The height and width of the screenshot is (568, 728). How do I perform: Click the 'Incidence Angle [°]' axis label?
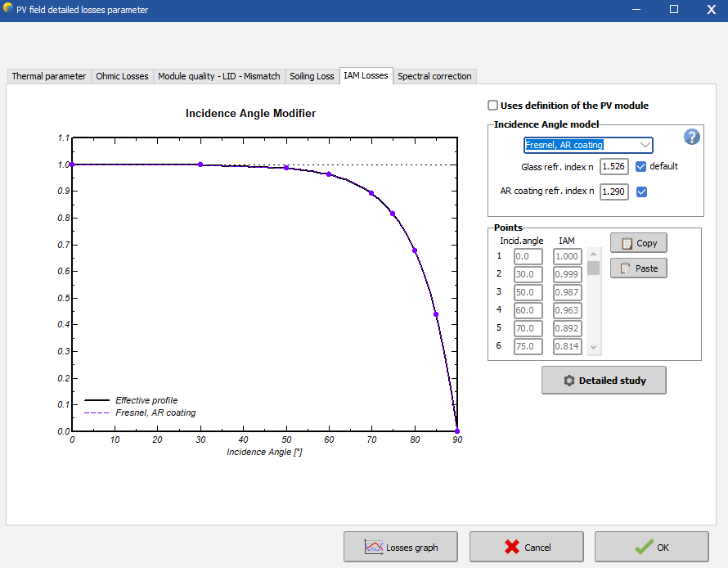(x=264, y=452)
